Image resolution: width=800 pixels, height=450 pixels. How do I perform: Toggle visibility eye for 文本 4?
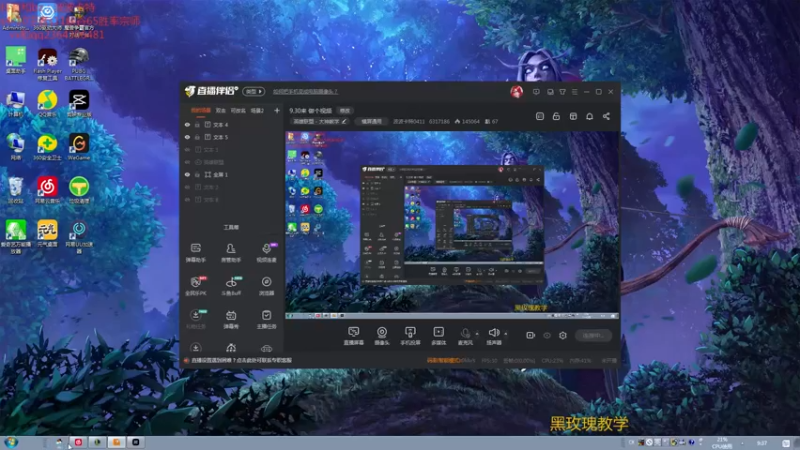click(187, 124)
